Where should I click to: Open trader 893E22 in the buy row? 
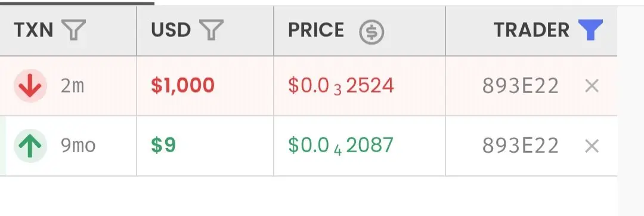point(521,146)
